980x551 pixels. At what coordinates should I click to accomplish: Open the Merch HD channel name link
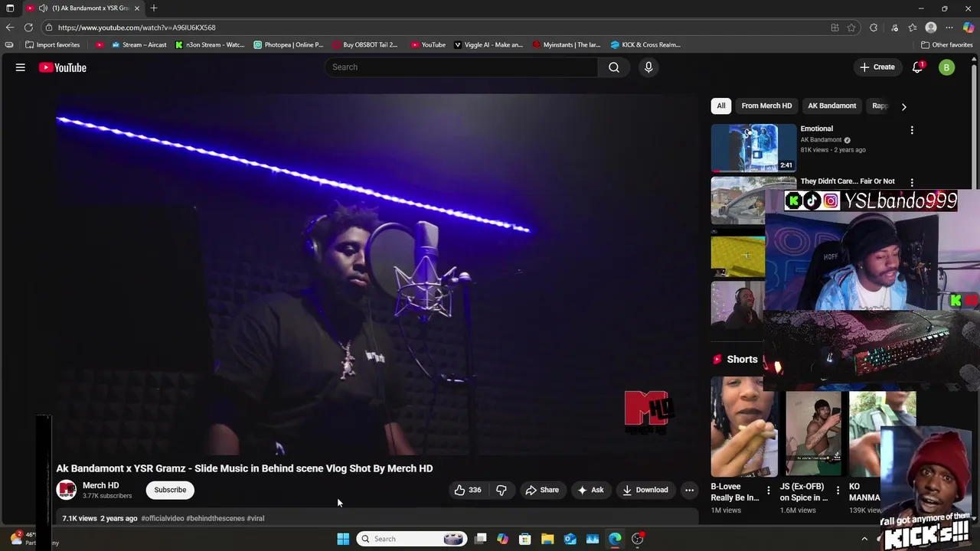100,485
